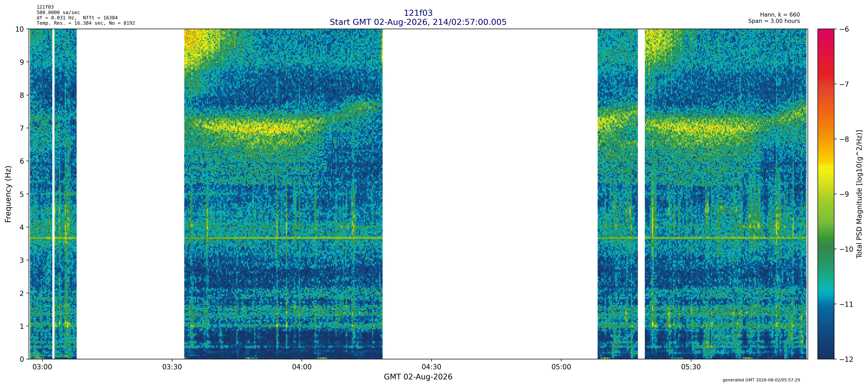Select the colorbar tick label "−8"
The image size is (868, 387).
click(x=844, y=139)
